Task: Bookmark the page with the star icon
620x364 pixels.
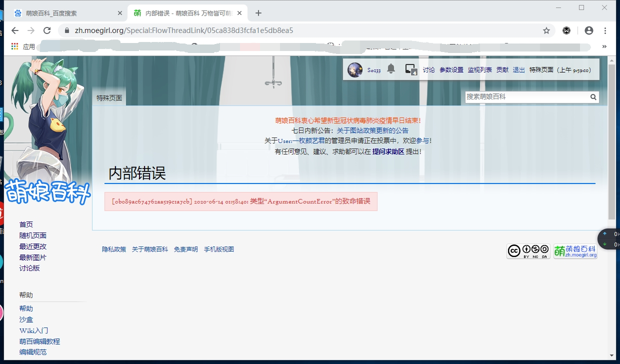Action: coord(546,30)
